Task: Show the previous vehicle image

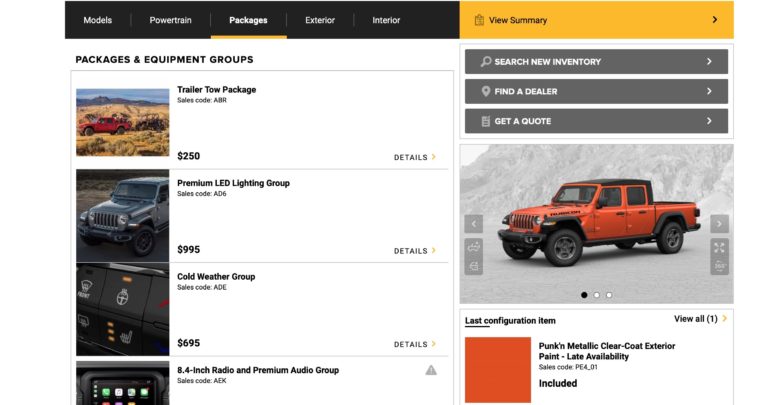Action: tap(474, 223)
